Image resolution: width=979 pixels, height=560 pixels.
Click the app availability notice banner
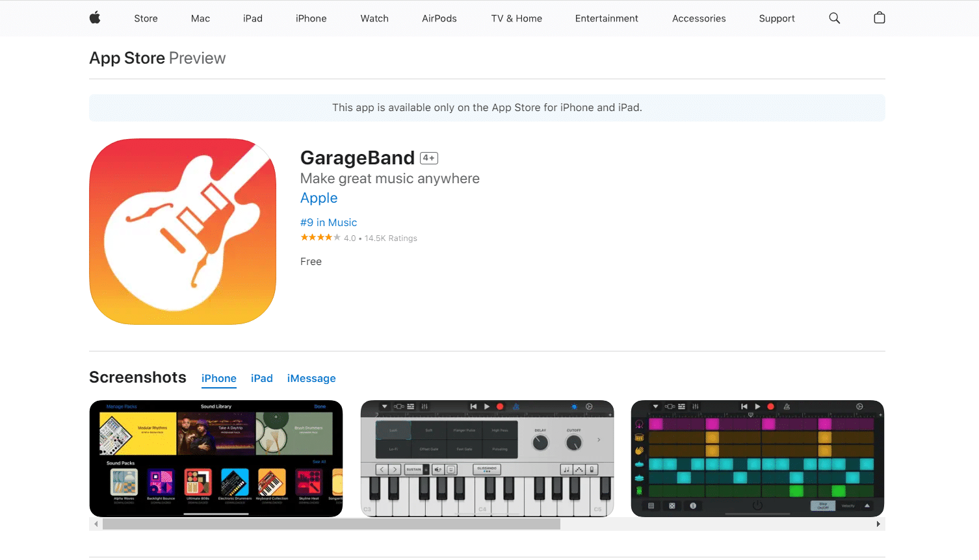487,108
